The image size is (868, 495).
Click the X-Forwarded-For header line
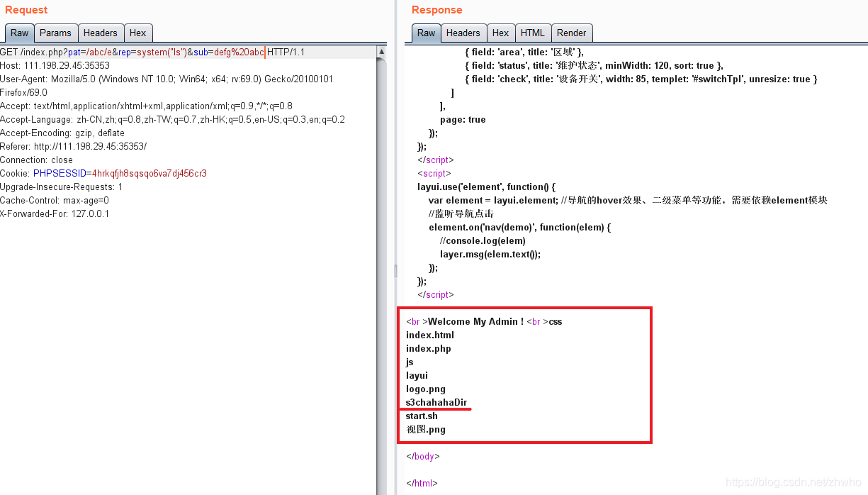pos(55,213)
